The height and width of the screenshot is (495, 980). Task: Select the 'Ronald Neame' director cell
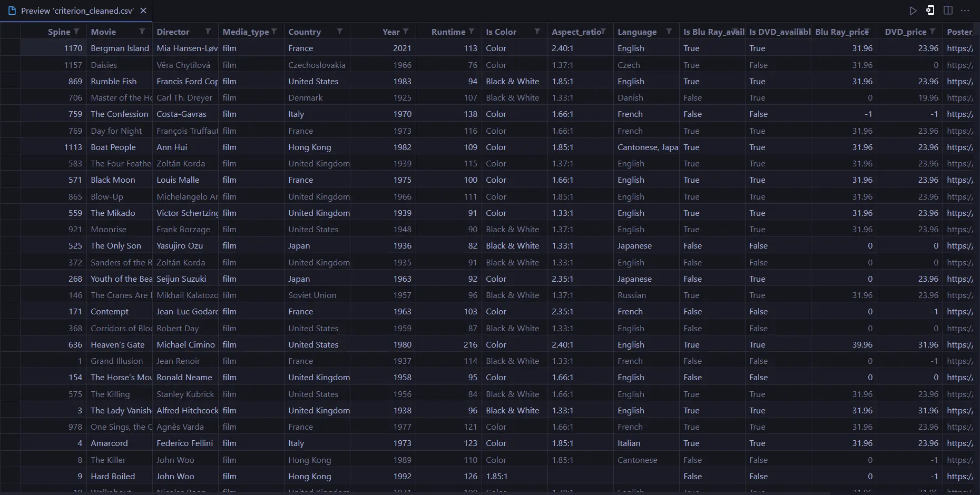[185, 377]
